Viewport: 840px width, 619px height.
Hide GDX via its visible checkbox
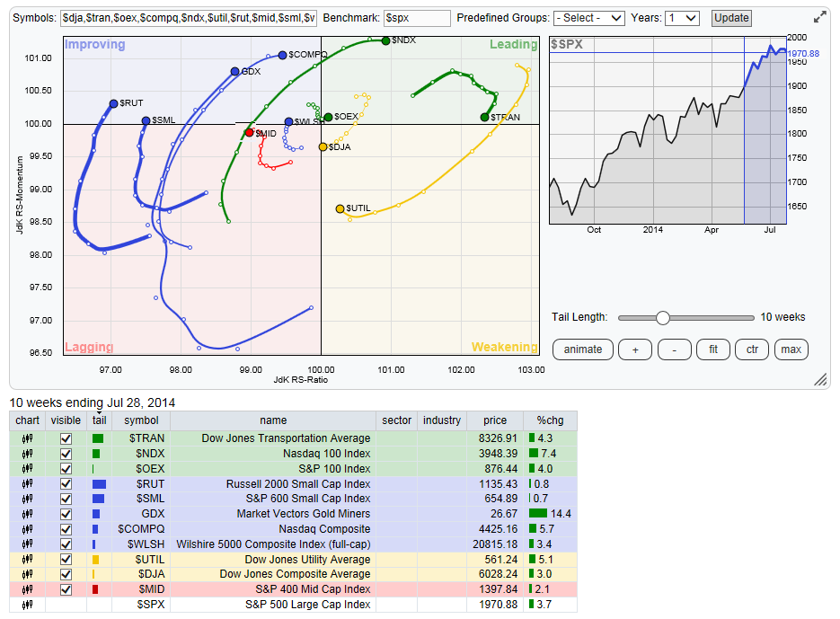coord(66,513)
